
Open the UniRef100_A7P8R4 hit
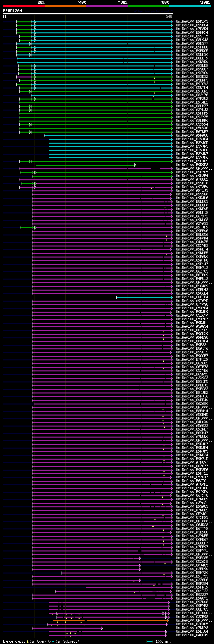coord(192,29)
